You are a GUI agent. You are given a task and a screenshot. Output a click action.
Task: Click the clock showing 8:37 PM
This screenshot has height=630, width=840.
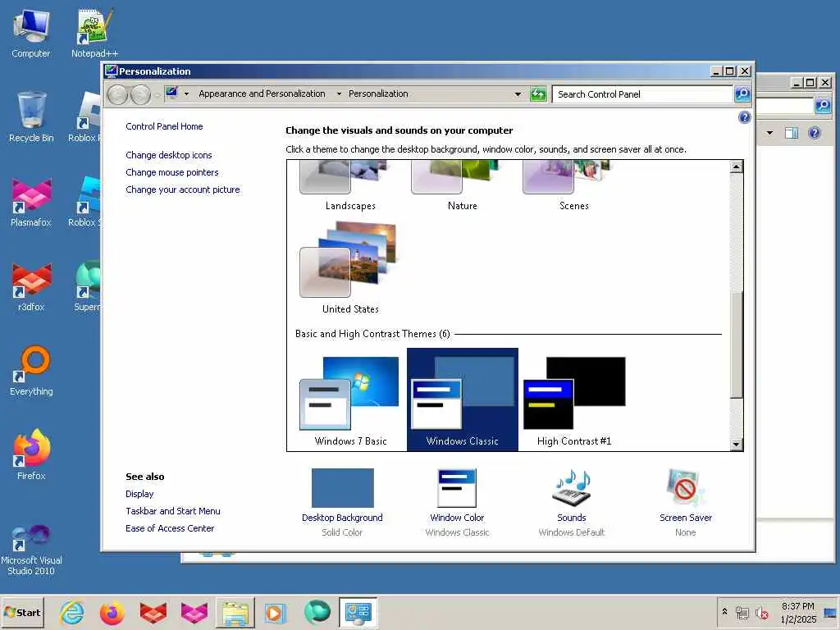797,606
